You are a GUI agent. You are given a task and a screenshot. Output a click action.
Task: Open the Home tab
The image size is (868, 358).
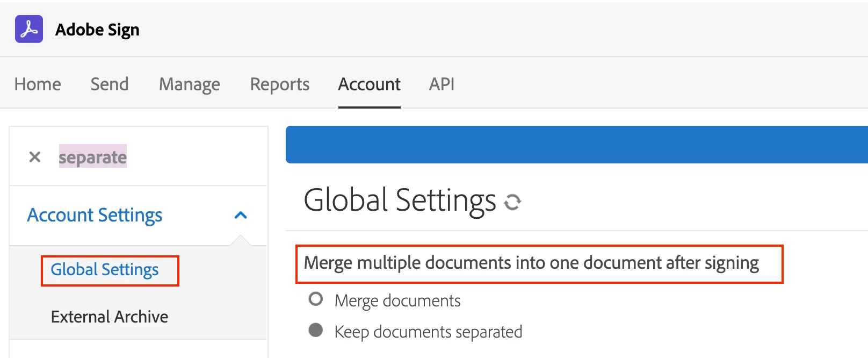[38, 84]
